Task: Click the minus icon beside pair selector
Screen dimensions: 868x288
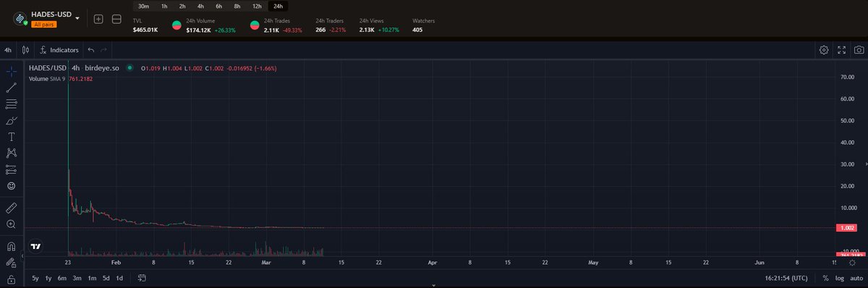Action: [116, 19]
